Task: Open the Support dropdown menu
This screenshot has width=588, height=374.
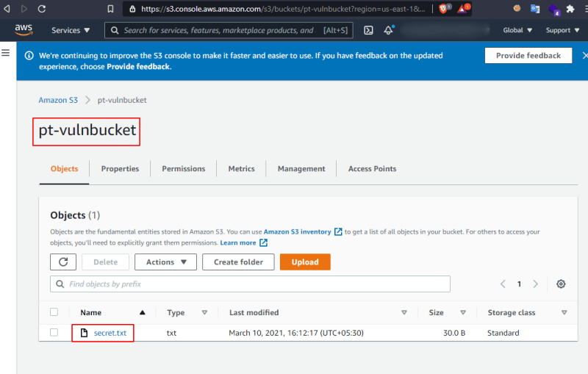Action: point(562,30)
